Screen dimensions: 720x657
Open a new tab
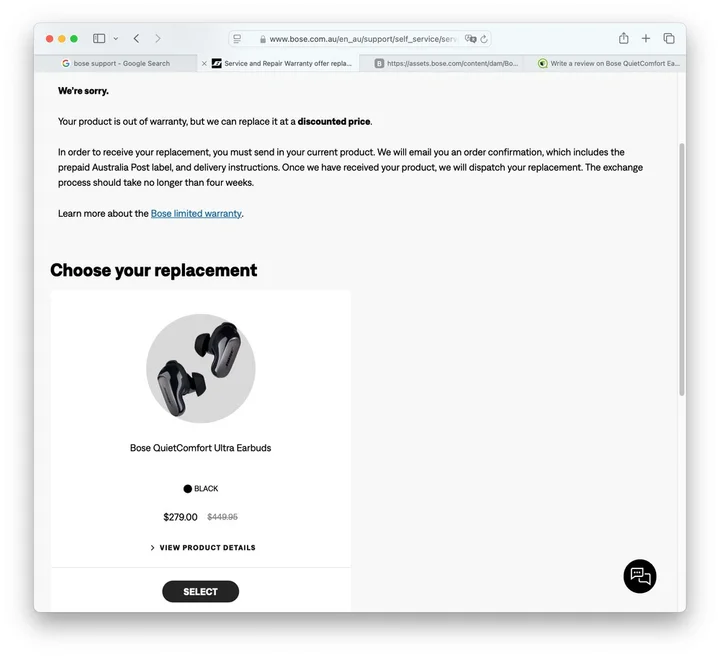coord(646,39)
